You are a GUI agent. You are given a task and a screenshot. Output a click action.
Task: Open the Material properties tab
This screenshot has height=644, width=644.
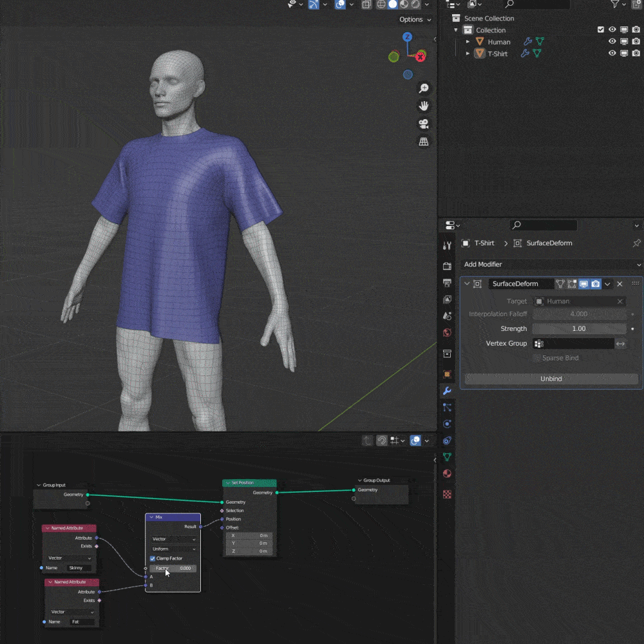tap(448, 473)
